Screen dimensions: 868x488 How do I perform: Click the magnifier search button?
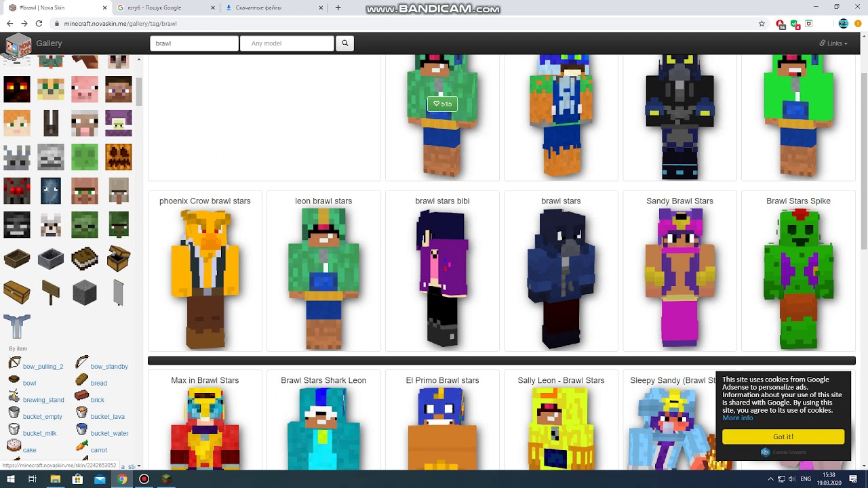pos(344,43)
